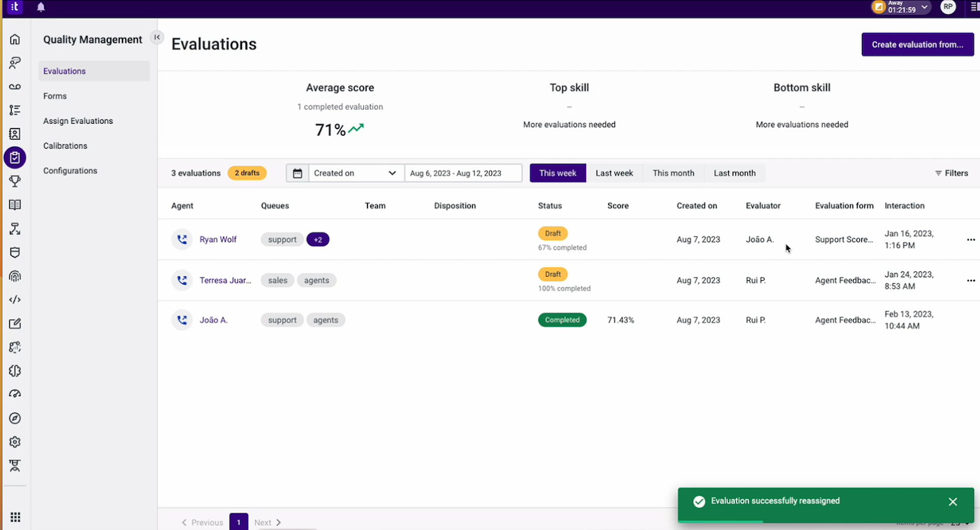The width and height of the screenshot is (980, 530).
Task: Select the Last month filter
Action: tap(734, 173)
